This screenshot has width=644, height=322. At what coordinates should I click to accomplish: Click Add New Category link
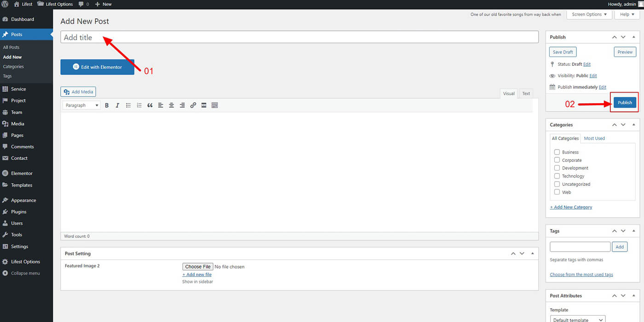point(571,207)
